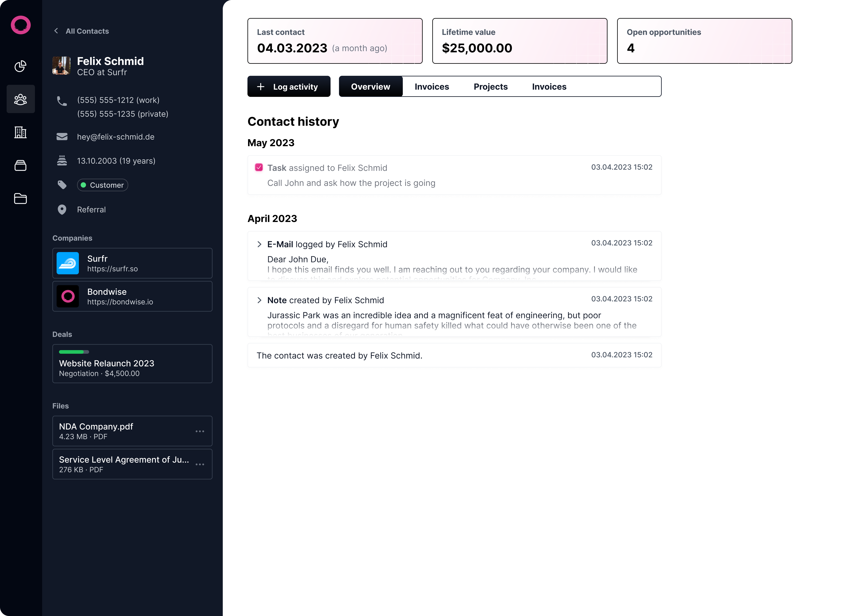Open the Reports pie chart icon in sidebar
Image resolution: width=867 pixels, height=616 pixels.
point(21,66)
